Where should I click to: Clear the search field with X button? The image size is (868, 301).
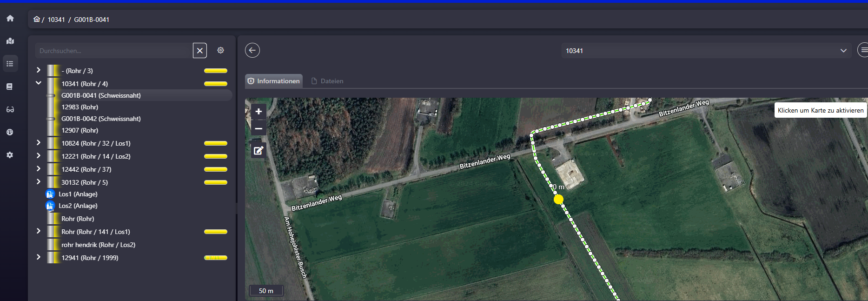coord(200,50)
